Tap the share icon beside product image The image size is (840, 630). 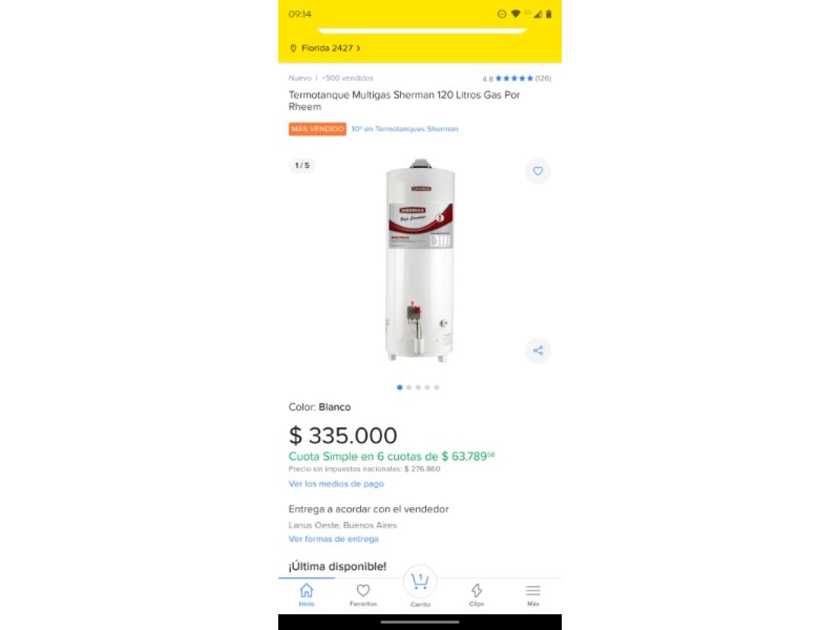click(537, 350)
